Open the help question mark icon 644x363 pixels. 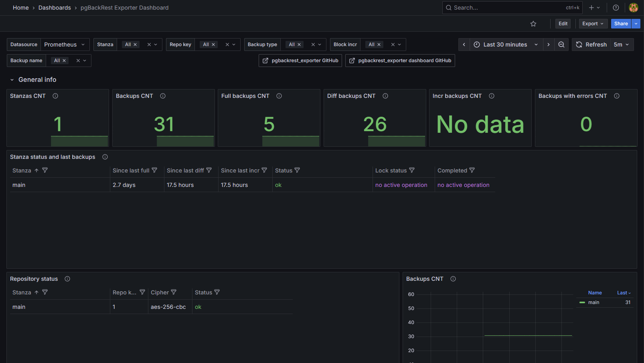point(616,8)
